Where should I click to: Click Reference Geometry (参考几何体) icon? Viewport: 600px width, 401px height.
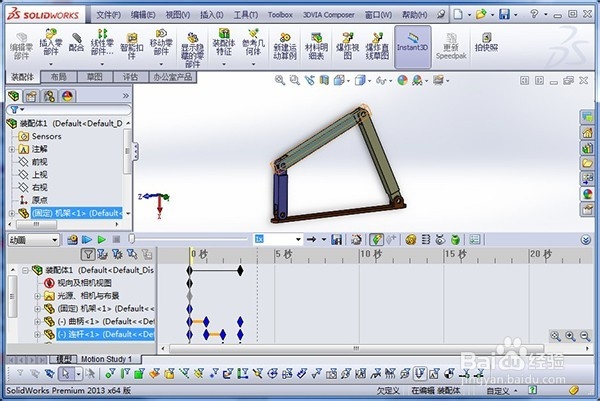tap(253, 42)
